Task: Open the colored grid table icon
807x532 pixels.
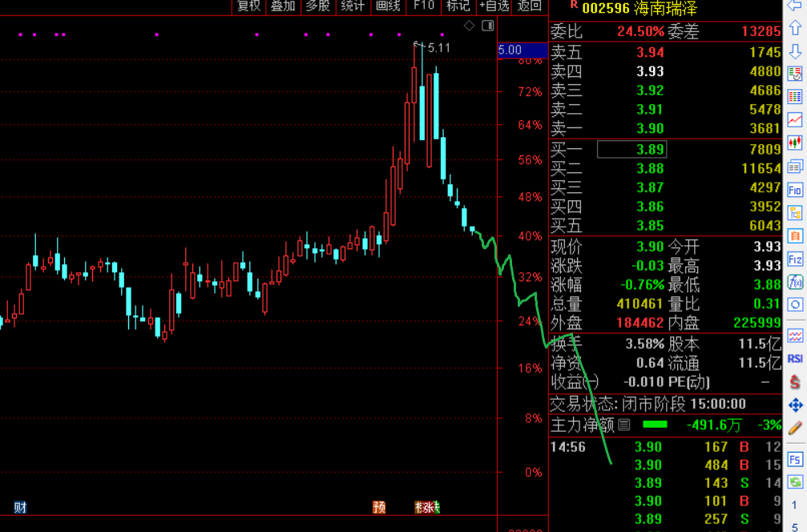Action: pos(795,96)
